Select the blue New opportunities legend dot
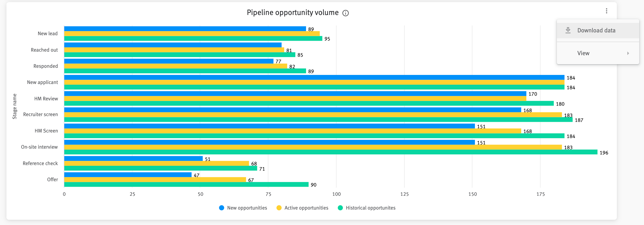644x225 pixels. [221, 208]
